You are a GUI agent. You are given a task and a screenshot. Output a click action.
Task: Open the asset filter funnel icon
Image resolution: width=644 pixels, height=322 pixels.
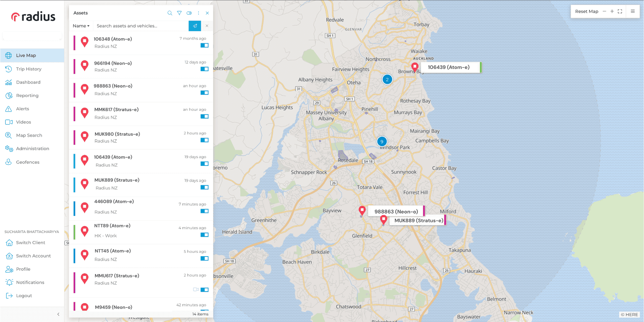tap(179, 13)
